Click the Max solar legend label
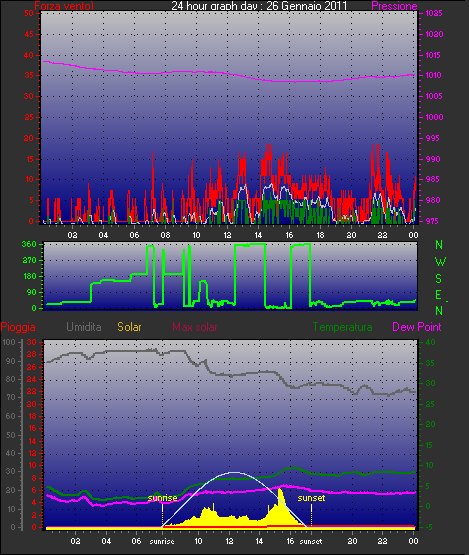Image resolution: width=469 pixels, height=555 pixels. tap(195, 327)
